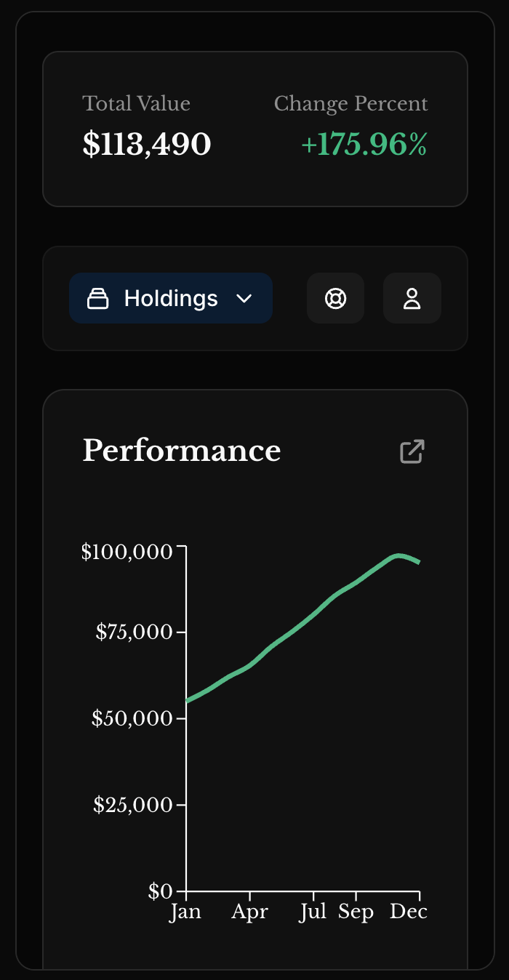Click the $113,490 total value figure

[x=147, y=144]
